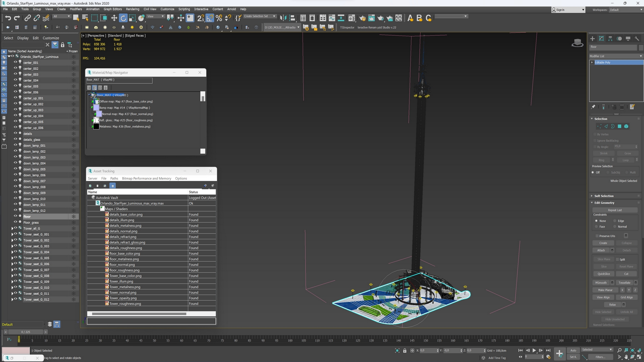Open the Graph Editors menu

pos(113,9)
